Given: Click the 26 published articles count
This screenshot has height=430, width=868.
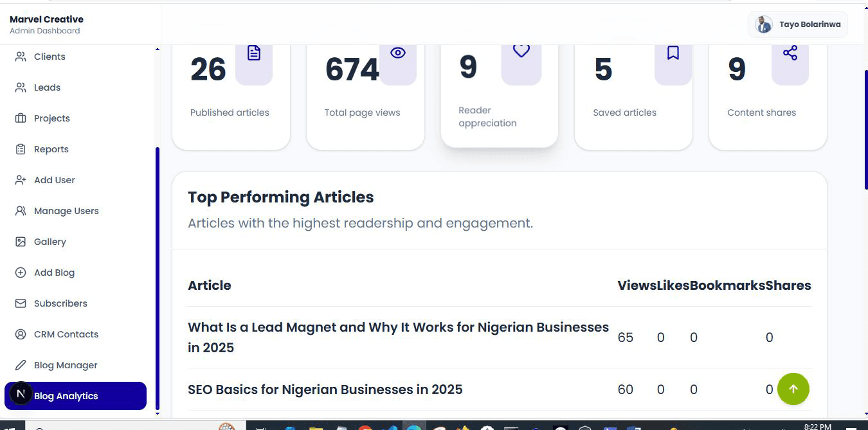Looking at the screenshot, I should tap(208, 69).
